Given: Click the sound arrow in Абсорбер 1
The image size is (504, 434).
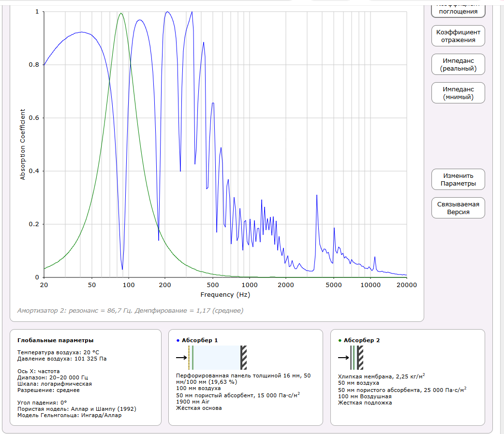Looking at the screenshot, I should coord(181,358).
